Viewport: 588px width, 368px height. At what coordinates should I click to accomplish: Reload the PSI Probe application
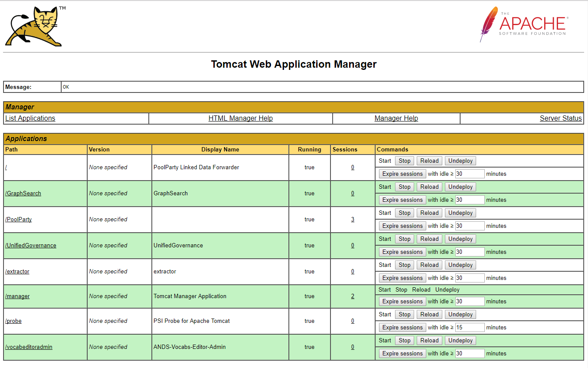pos(429,314)
